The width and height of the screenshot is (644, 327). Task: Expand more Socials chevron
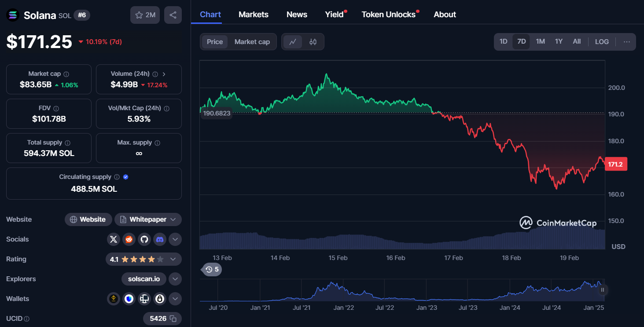pyautogui.click(x=175, y=239)
